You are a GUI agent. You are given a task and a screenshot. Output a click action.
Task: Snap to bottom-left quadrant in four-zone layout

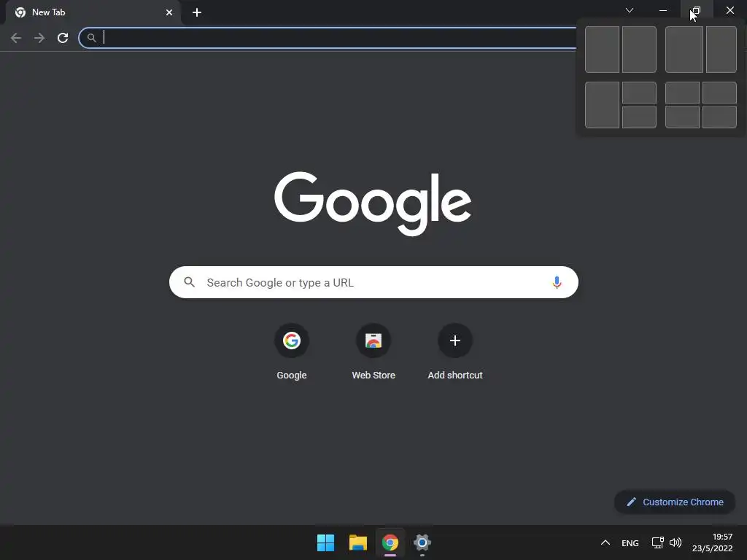(x=682, y=117)
